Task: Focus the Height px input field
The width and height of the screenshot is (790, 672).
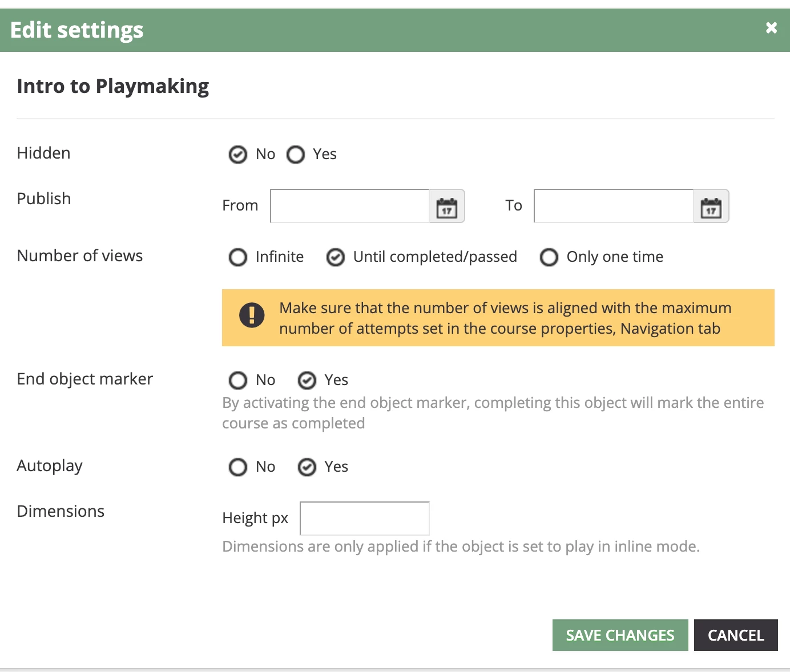Action: click(365, 519)
